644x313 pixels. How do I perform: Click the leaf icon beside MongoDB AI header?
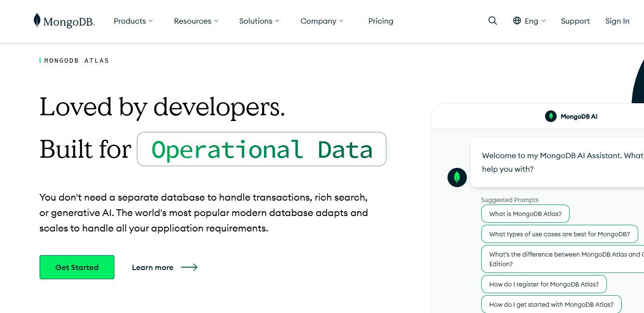click(x=551, y=116)
